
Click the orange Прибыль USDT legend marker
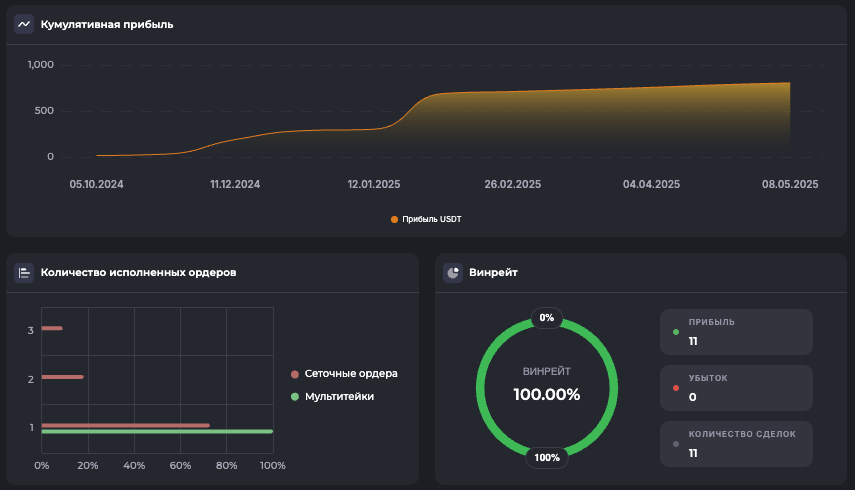[394, 219]
